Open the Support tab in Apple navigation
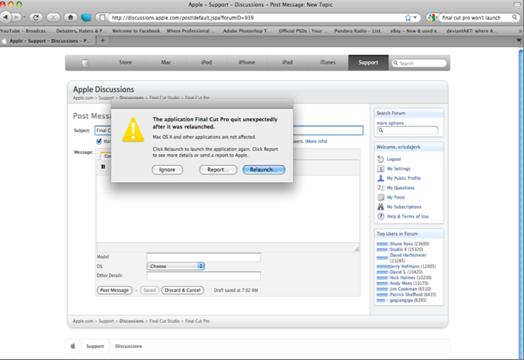Viewport: 524px width, 360px height. [368, 63]
